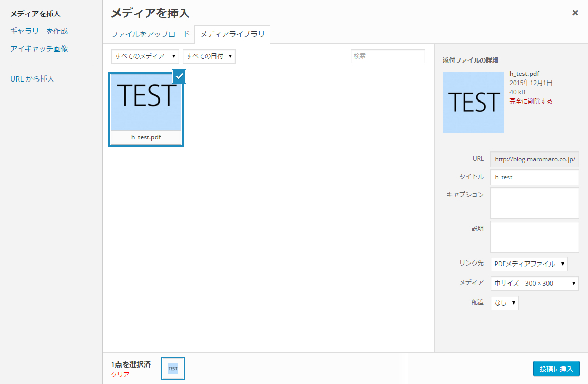Image resolution: width=588 pixels, height=384 pixels.
Task: Uncheck the selected h_test.pdf checkmark
Action: point(179,76)
